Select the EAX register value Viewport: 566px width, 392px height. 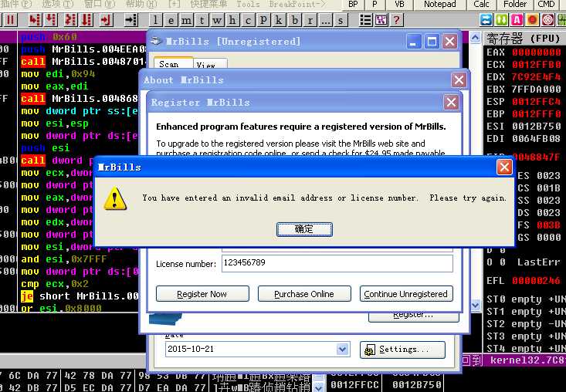point(537,52)
